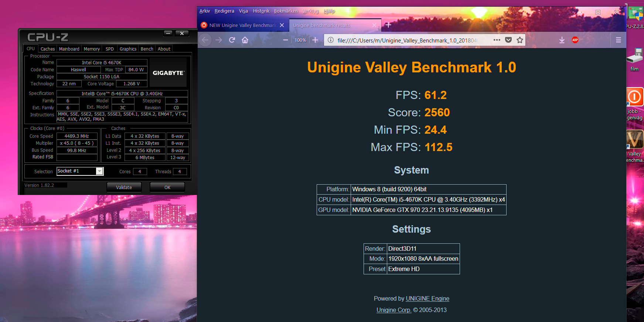The width and height of the screenshot is (644, 322).
Task: Open the Firefox downloads panel
Action: click(x=562, y=40)
